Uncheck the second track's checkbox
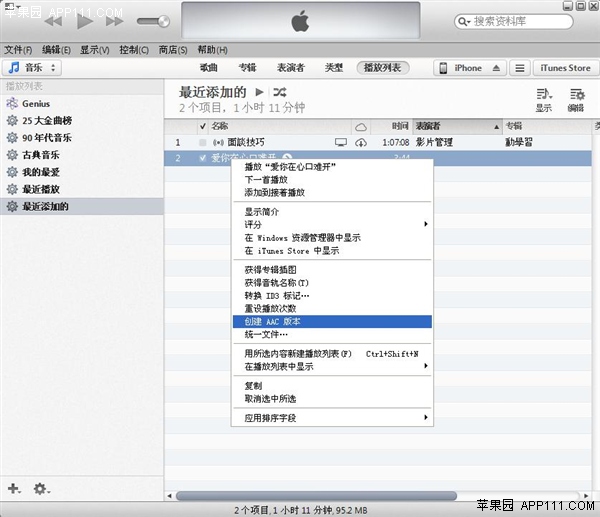600x517 pixels. click(203, 158)
